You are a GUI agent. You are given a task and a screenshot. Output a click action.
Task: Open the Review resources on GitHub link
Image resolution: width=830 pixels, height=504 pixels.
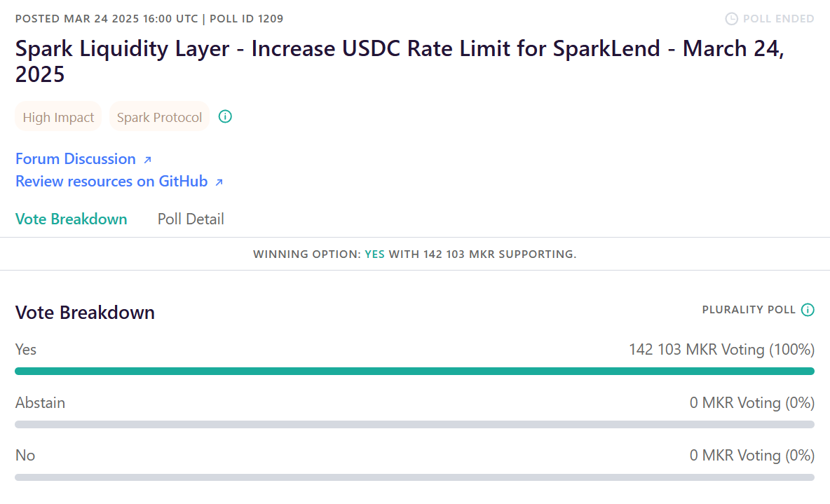pos(111,182)
